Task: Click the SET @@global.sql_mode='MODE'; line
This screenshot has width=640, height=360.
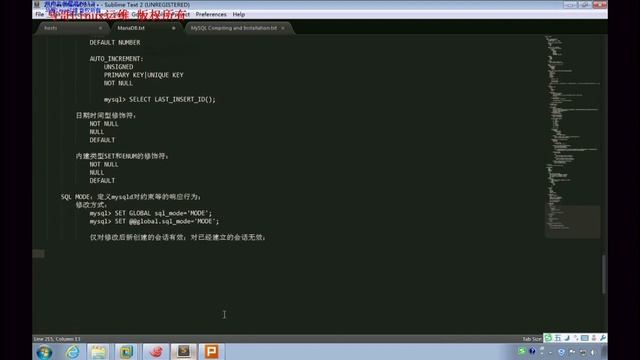Action: [x=154, y=221]
